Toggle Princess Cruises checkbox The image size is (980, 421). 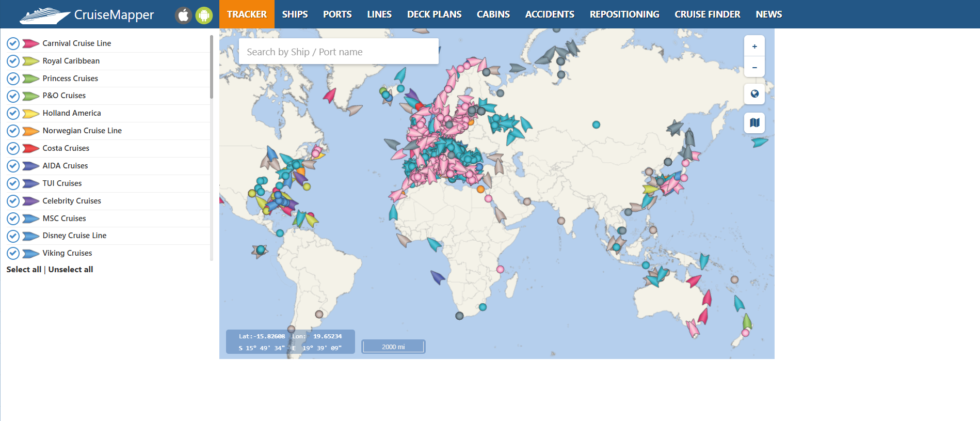pos(13,79)
